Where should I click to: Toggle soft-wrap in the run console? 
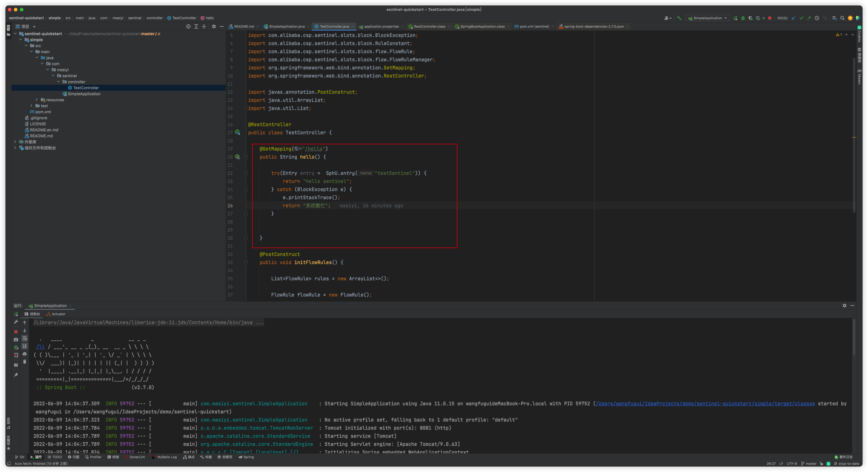point(25,339)
